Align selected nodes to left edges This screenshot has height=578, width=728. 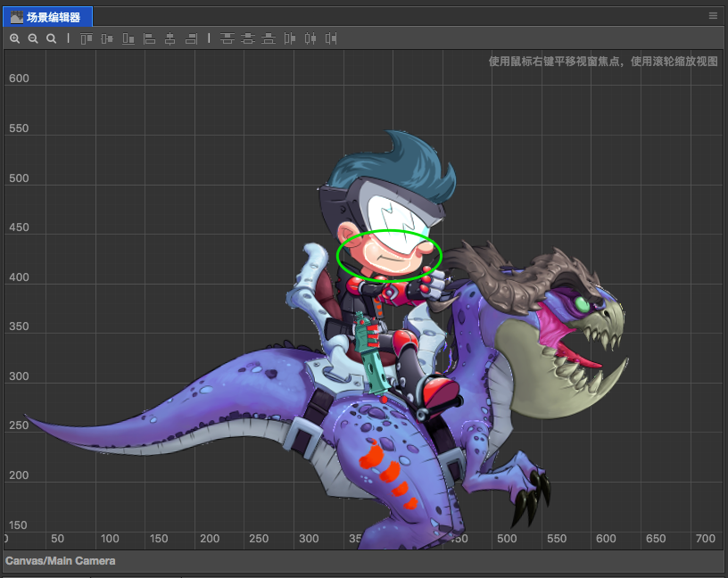pos(149,38)
